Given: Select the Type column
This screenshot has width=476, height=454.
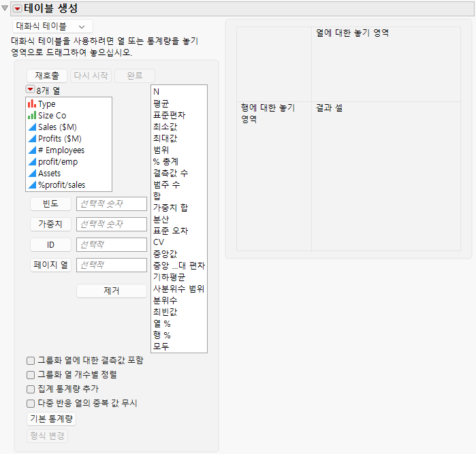Looking at the screenshot, I should tap(69, 103).
